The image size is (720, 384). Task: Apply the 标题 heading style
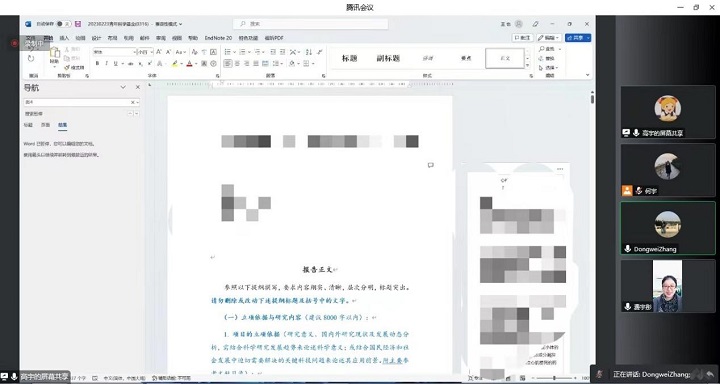(349, 58)
